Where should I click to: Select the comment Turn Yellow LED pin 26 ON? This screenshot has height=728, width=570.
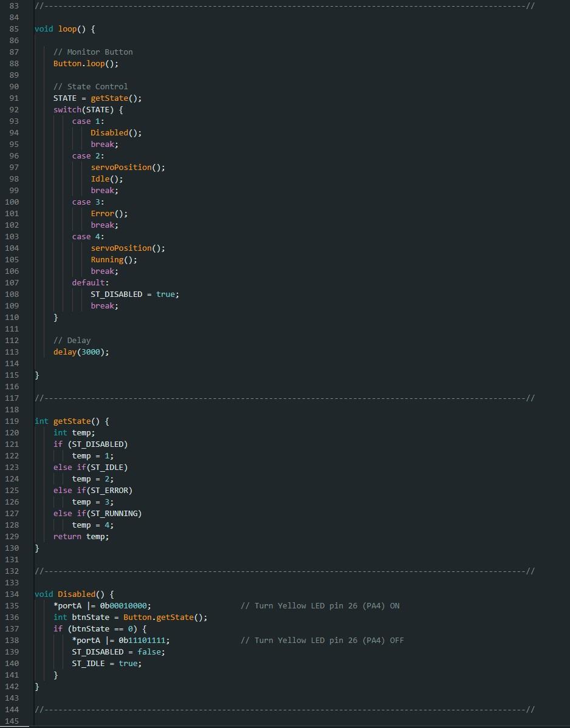pos(323,605)
